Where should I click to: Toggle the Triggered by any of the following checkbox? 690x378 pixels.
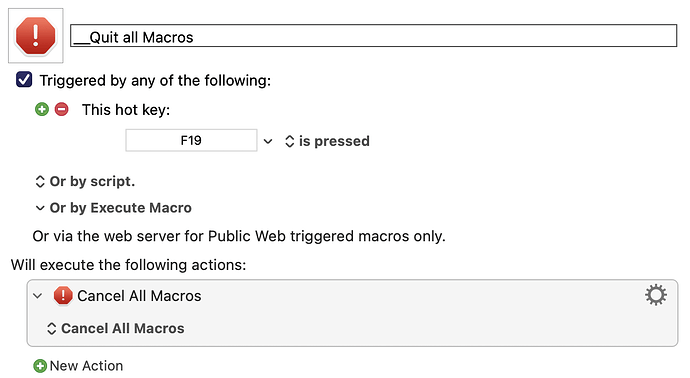(24, 80)
